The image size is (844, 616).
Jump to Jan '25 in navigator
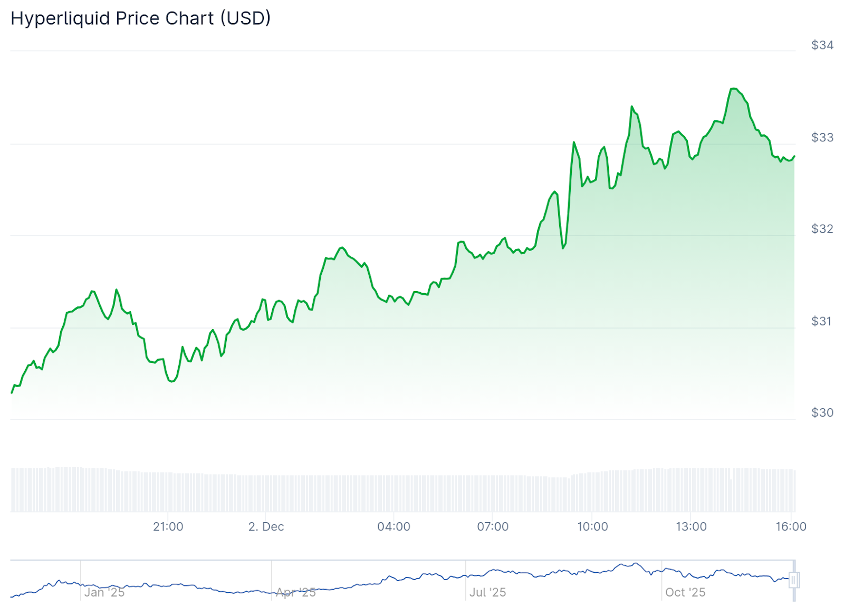click(104, 592)
